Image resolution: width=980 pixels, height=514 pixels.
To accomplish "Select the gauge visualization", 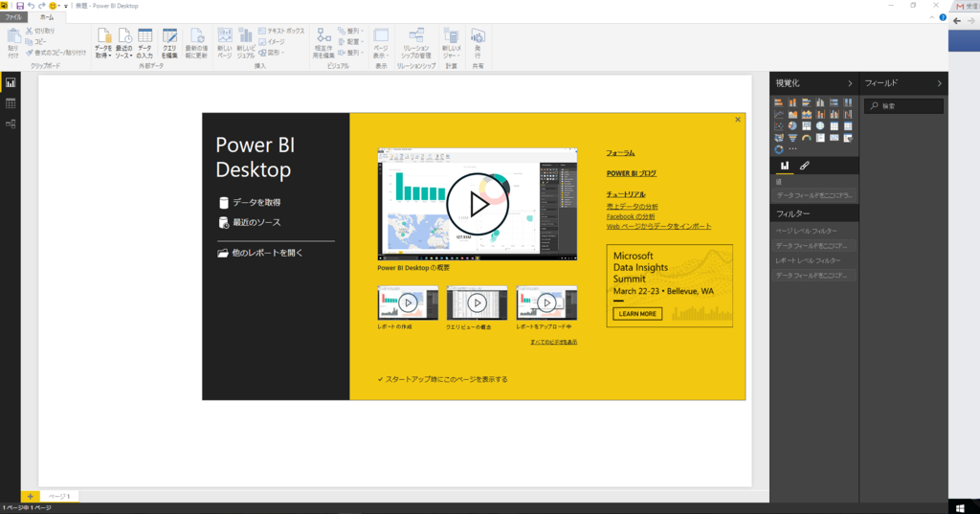I will pyautogui.click(x=806, y=138).
